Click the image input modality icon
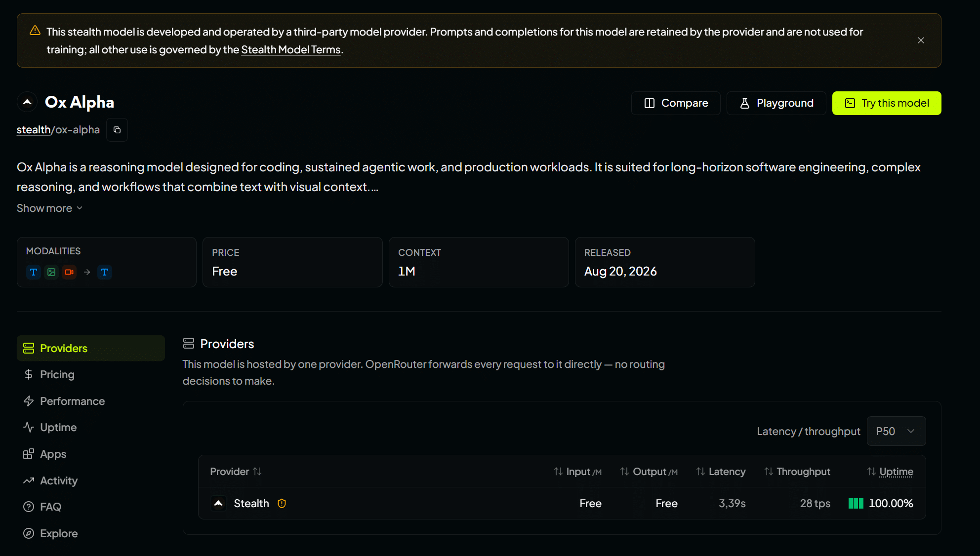 [51, 272]
